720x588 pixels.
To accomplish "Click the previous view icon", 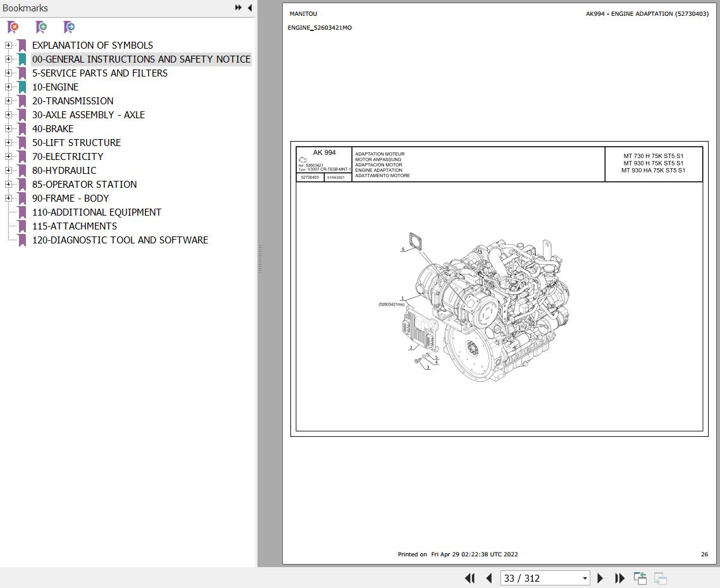I will tap(640, 579).
